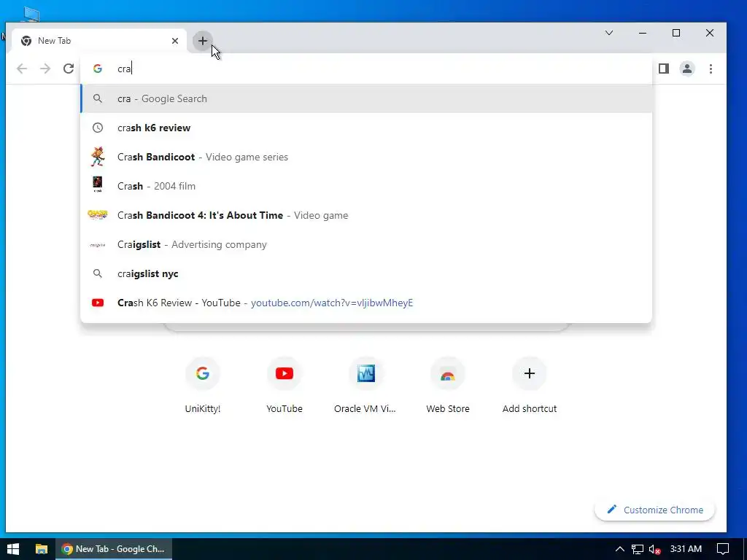This screenshot has width=747, height=560.
Task: Click the Crash Bandicoot 4 logo thumbnail
Action: point(98,215)
